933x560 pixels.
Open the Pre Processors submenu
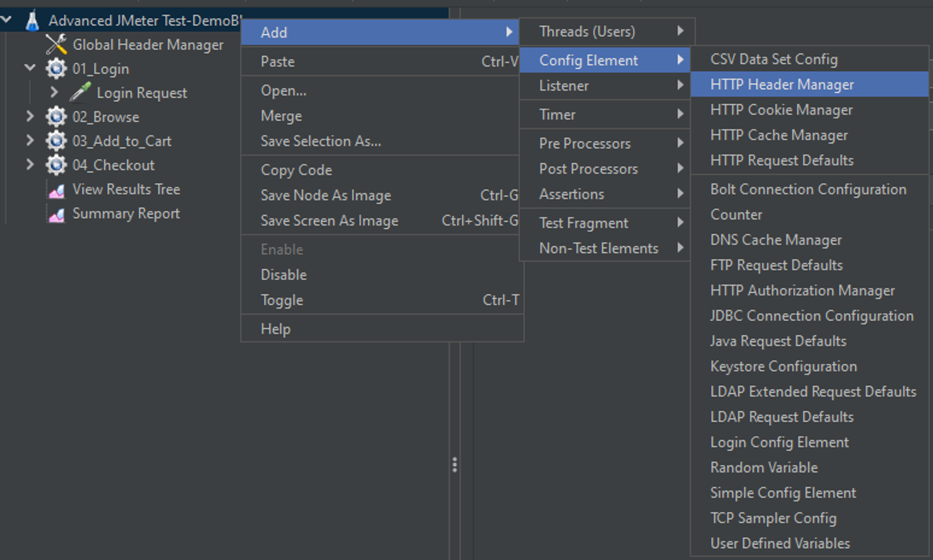[x=604, y=144]
